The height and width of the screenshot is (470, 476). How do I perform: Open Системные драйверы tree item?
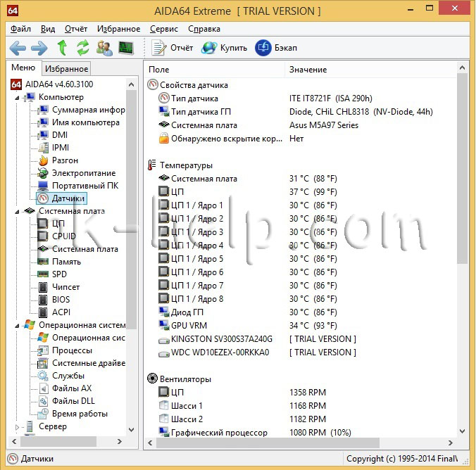tap(82, 363)
